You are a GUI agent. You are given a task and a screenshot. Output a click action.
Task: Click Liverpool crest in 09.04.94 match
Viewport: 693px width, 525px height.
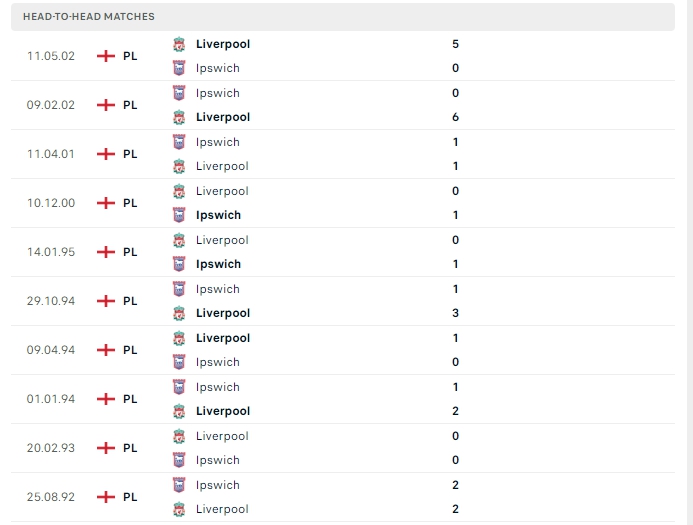click(179, 338)
